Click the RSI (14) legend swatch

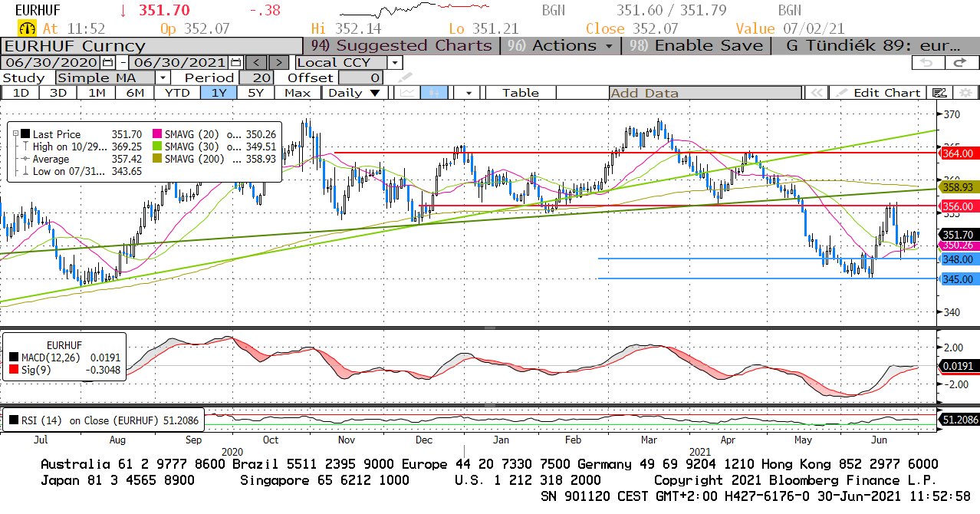[x=15, y=420]
